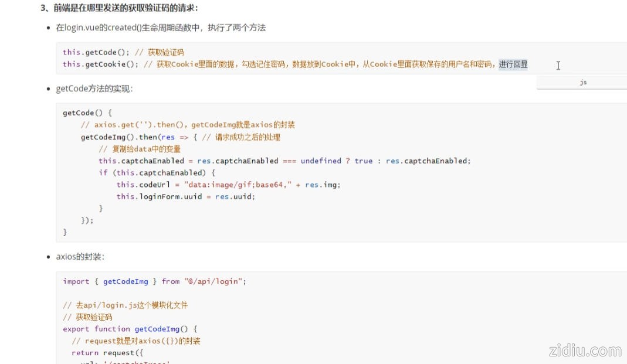Viewport: 627px width, 364px height.
Task: Click the if (this.captchaEnabled) line
Action: coord(157,173)
